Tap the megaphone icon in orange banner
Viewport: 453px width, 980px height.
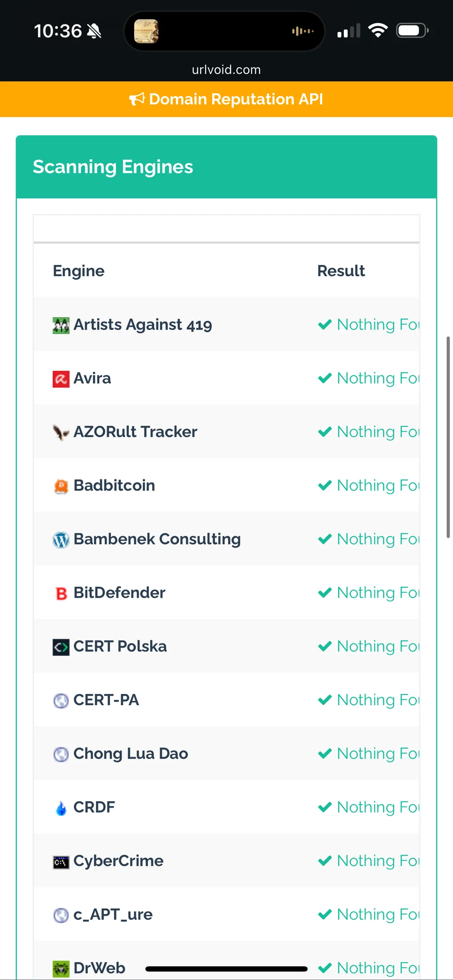137,99
